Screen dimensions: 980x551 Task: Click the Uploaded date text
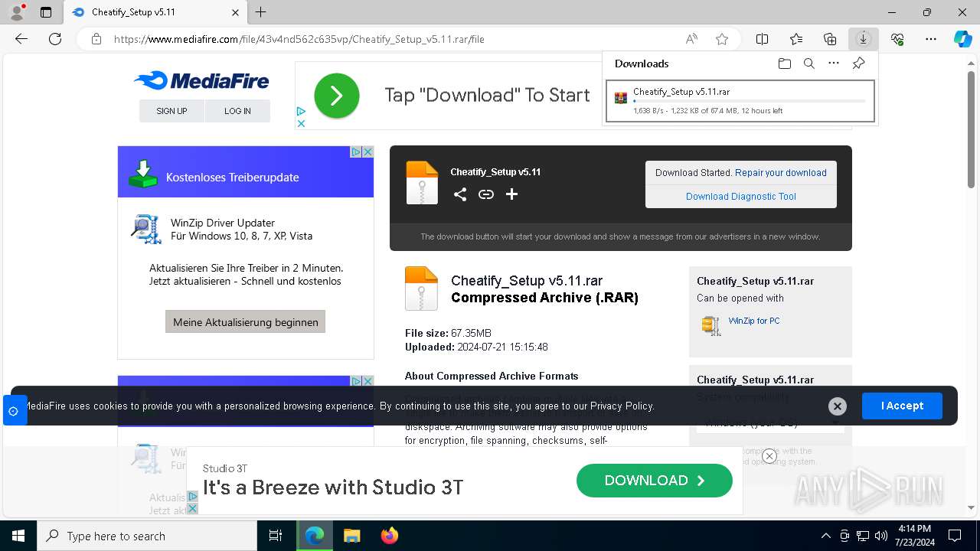click(x=476, y=347)
